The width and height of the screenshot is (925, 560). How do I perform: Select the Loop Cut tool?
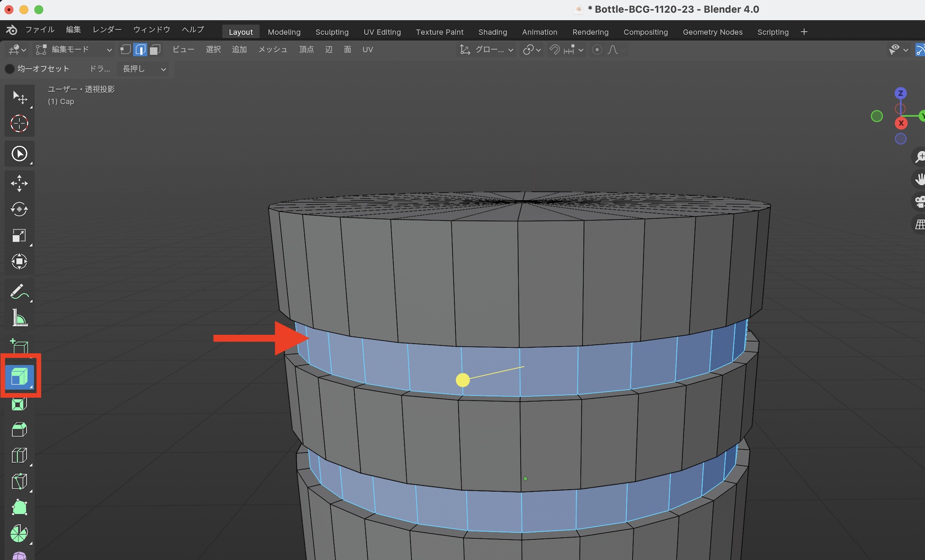pos(19,455)
